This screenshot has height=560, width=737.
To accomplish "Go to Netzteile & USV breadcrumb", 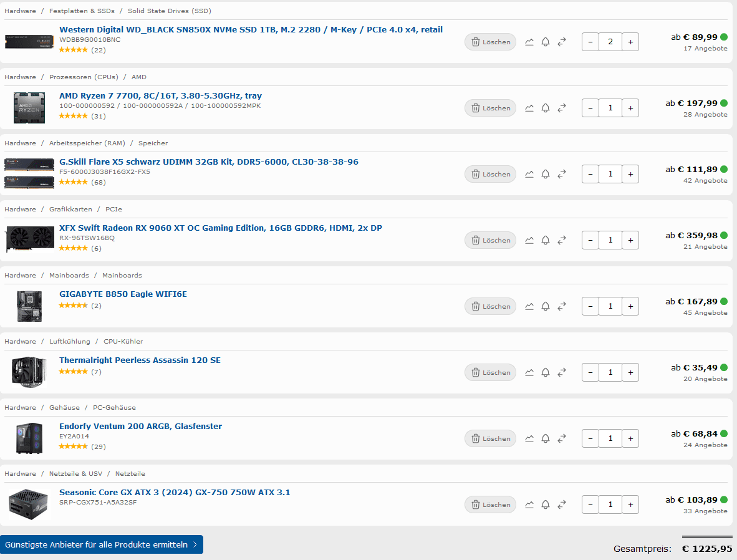I will point(75,473).
